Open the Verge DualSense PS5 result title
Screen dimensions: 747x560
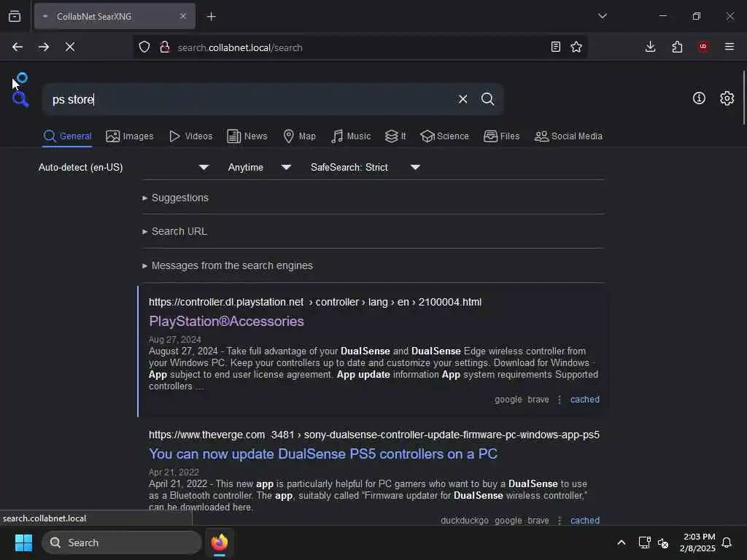(x=322, y=454)
